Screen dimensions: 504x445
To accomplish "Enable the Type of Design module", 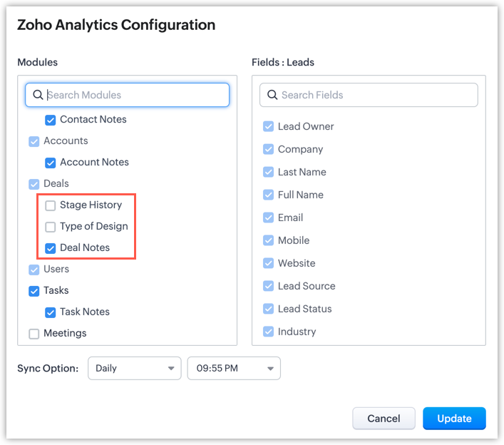I will (51, 227).
